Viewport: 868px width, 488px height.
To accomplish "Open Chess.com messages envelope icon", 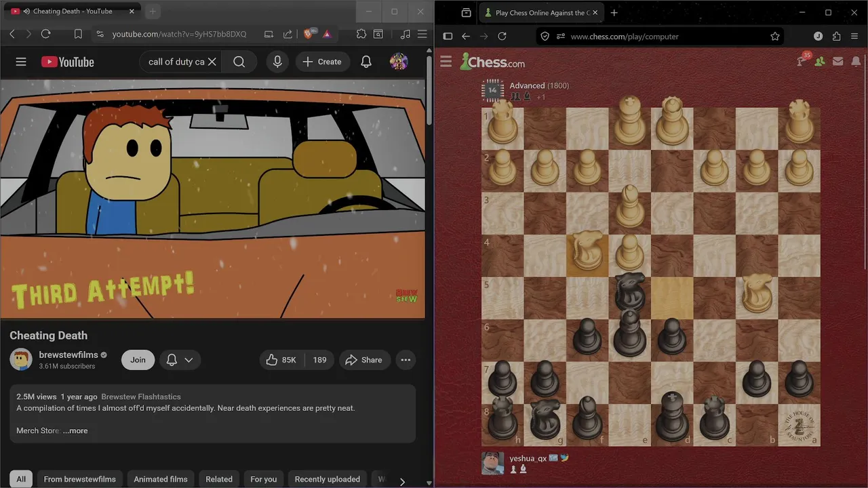I will [838, 62].
